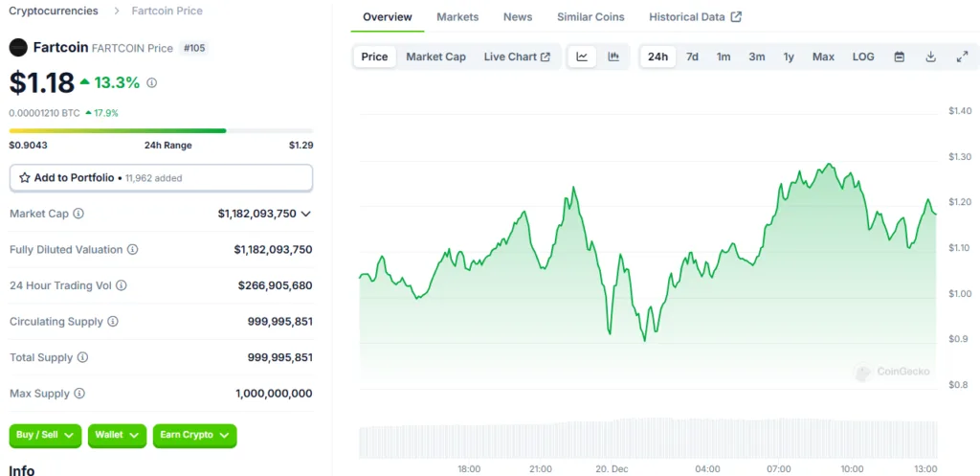Open Fully Diluted Valuation info icon
This screenshot has width=980, height=476.
pos(132,250)
